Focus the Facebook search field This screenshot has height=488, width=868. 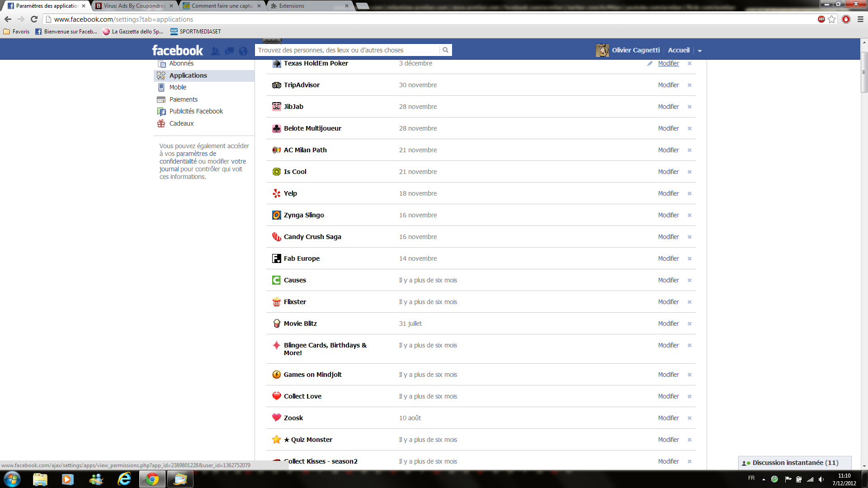[347, 50]
